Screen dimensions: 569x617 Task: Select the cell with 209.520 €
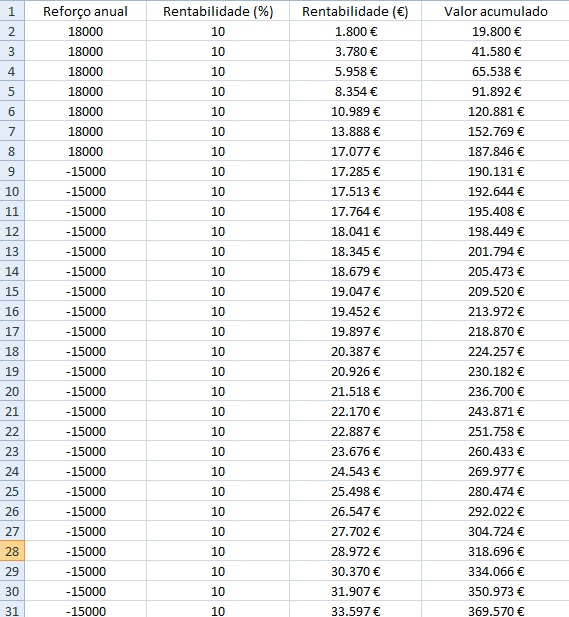tap(495, 291)
